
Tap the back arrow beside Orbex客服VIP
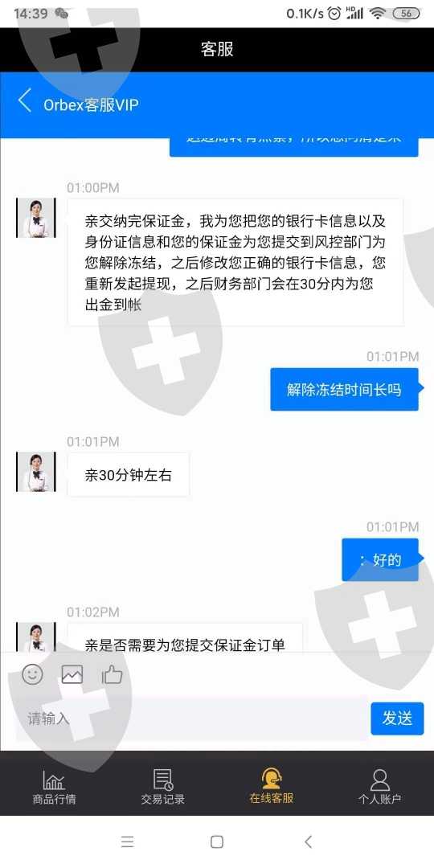tap(24, 100)
